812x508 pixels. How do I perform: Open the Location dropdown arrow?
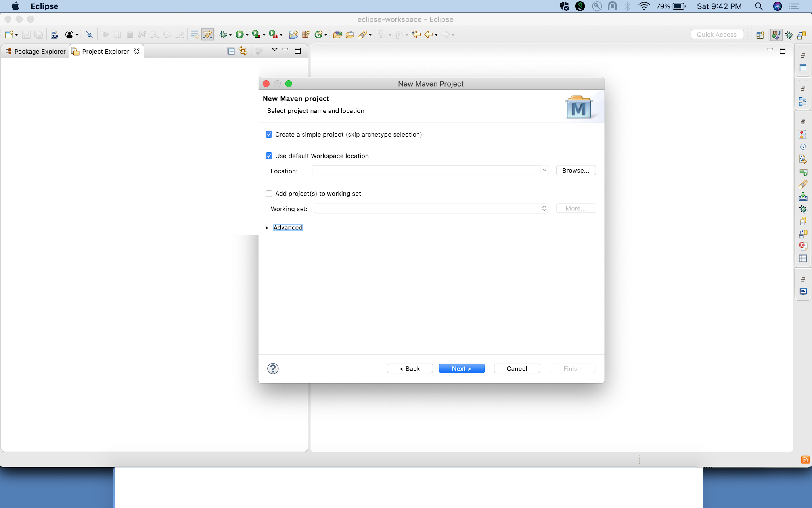(x=545, y=170)
